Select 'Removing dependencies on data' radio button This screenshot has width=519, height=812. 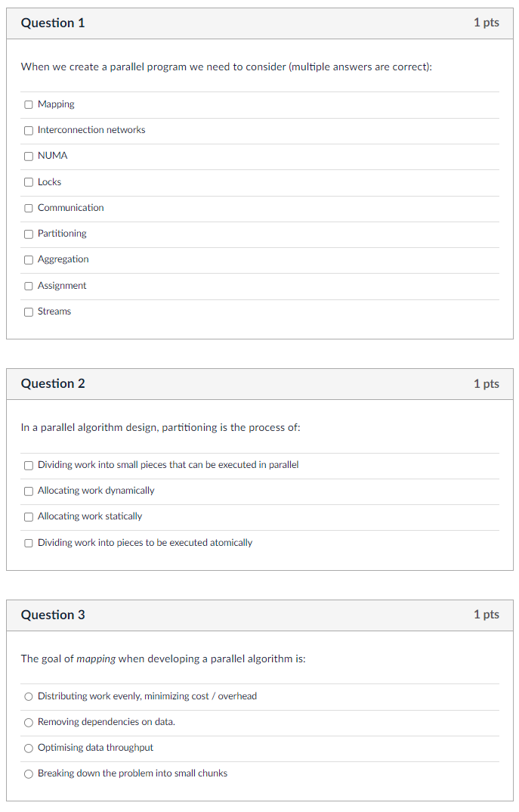pos(28,722)
